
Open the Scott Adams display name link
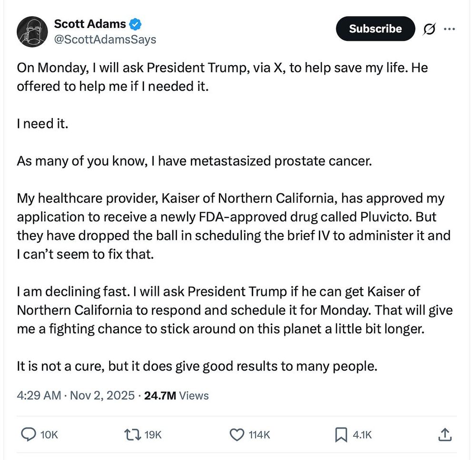click(90, 24)
